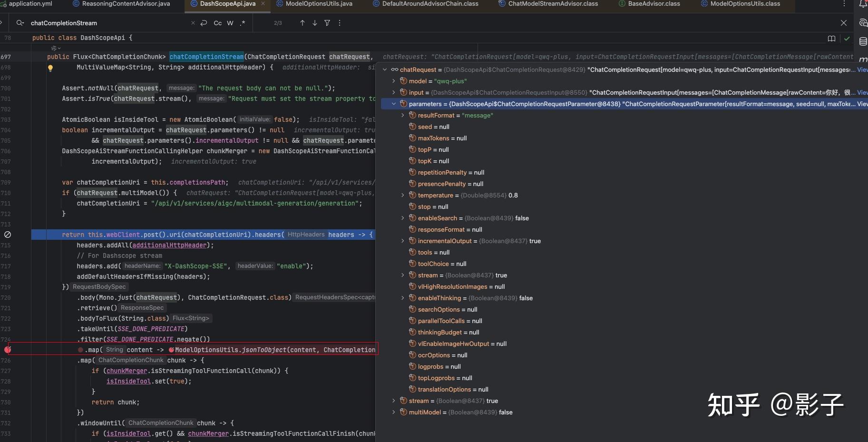Toggle Match Case (Cc) search option
The image size is (868, 442).
click(x=217, y=23)
